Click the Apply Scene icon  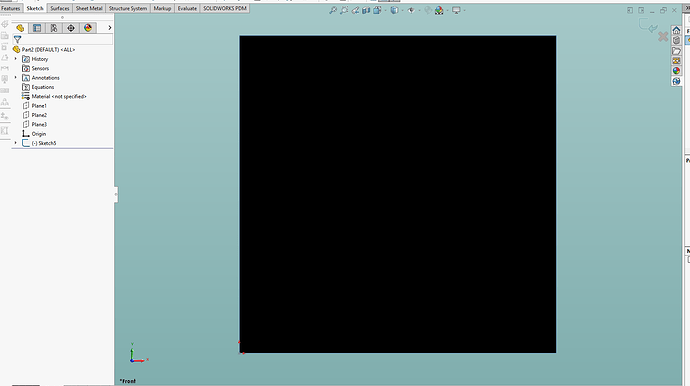point(439,10)
